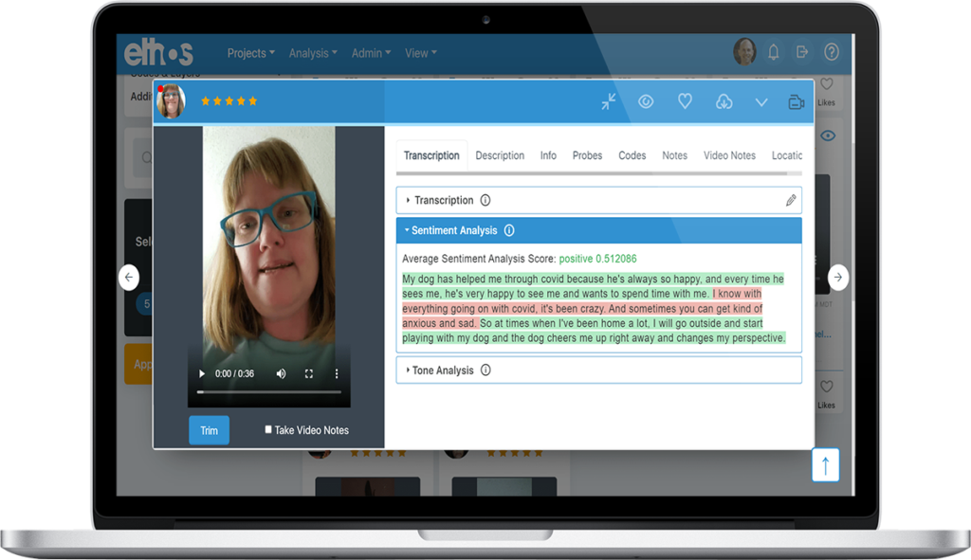This screenshot has width=971, height=560.
Task: Click the collapse/minimize arrows icon in modal header
Action: pos(609,102)
